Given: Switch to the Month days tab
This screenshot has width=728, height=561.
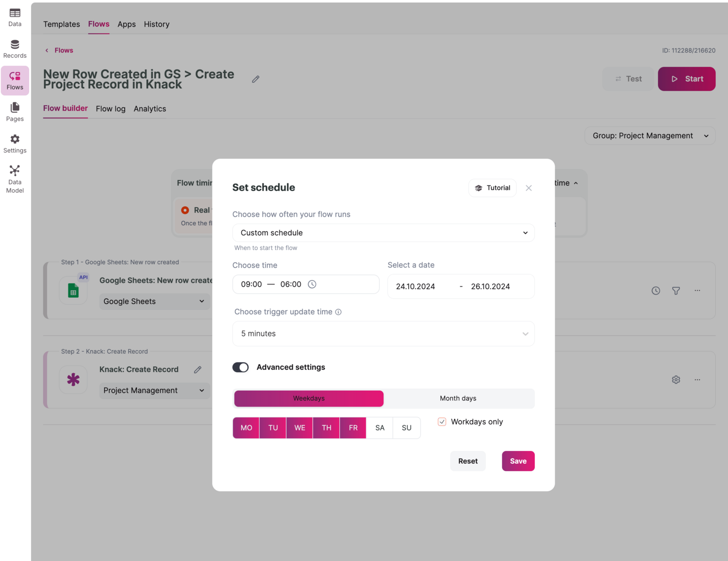Looking at the screenshot, I should [x=458, y=398].
